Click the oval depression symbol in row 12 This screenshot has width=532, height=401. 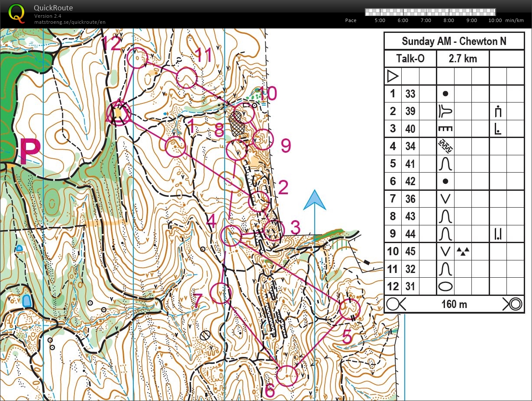(x=445, y=286)
